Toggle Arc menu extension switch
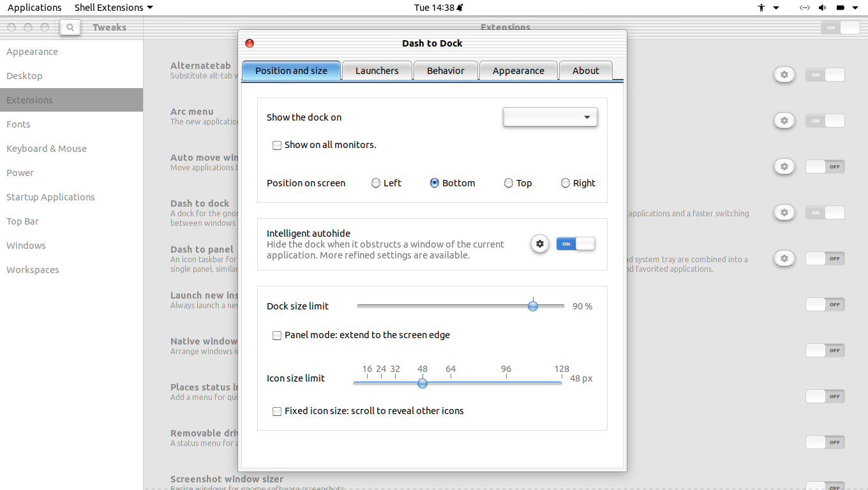868x490 pixels. (825, 121)
